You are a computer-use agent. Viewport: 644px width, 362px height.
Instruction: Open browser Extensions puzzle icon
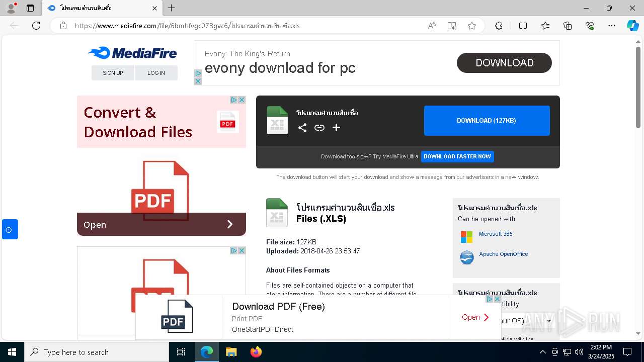click(499, 26)
